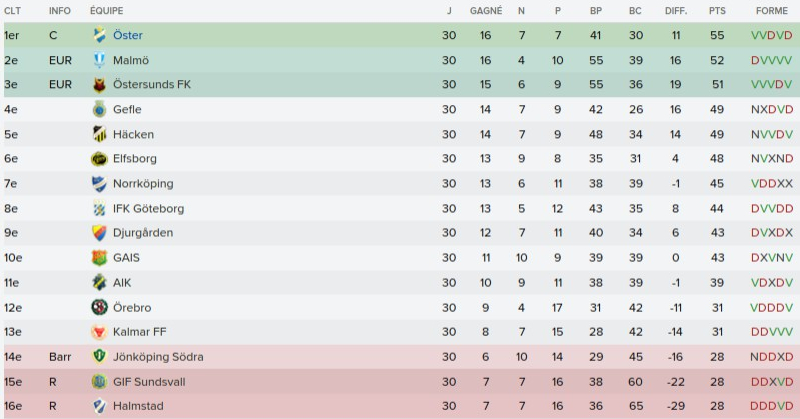Open the Norrköping team link
Viewport: 800px width, 419px height.
(x=143, y=184)
